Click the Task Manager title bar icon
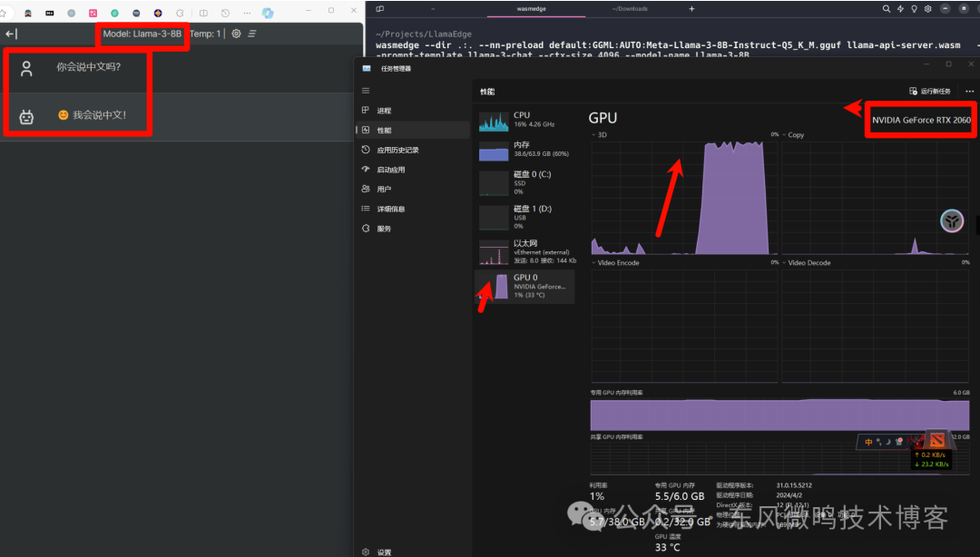Screen dimensions: 980x557 coord(367,68)
